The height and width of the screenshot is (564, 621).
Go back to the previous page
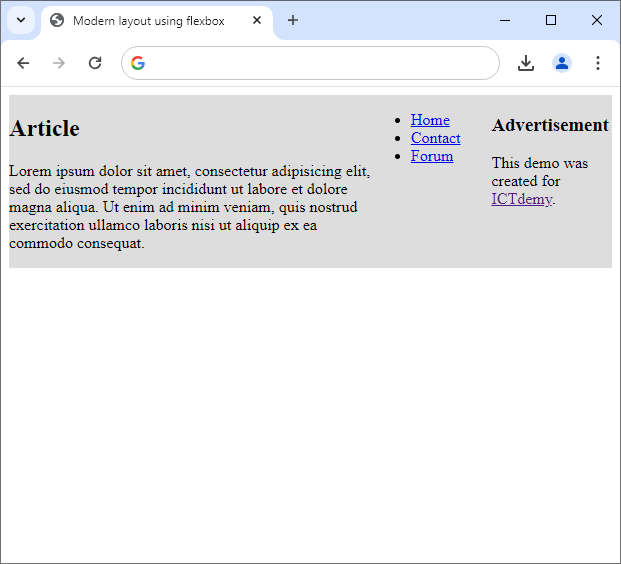(23, 63)
